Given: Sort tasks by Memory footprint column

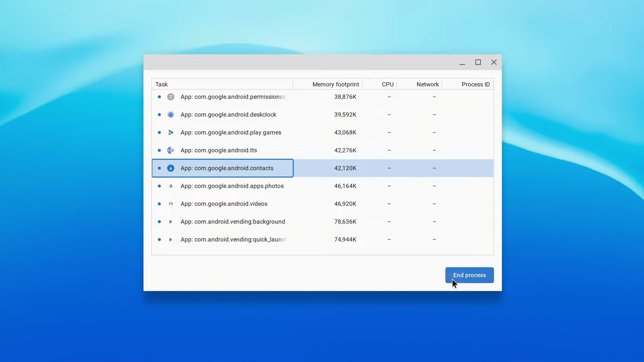Looking at the screenshot, I should click(335, 84).
